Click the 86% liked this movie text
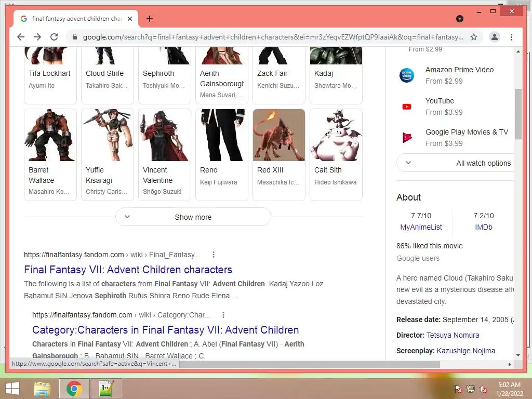This screenshot has width=532, height=399. click(429, 246)
